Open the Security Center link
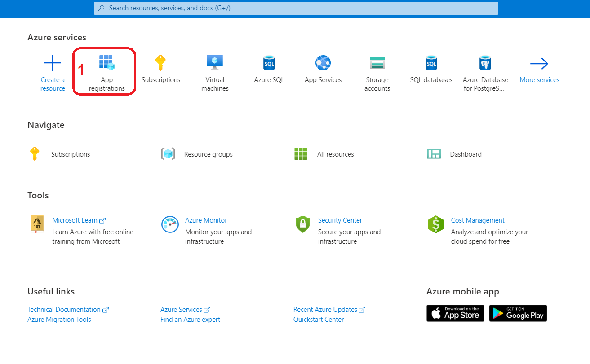The width and height of the screenshot is (590, 364). coord(340,220)
